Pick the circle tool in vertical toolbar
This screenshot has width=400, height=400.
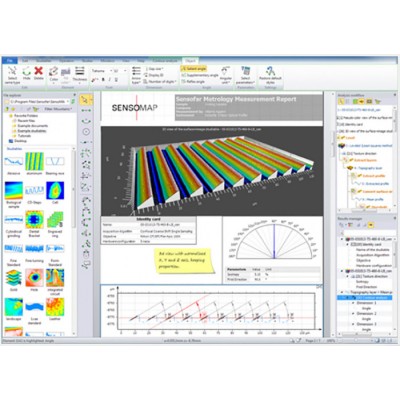[86, 132]
